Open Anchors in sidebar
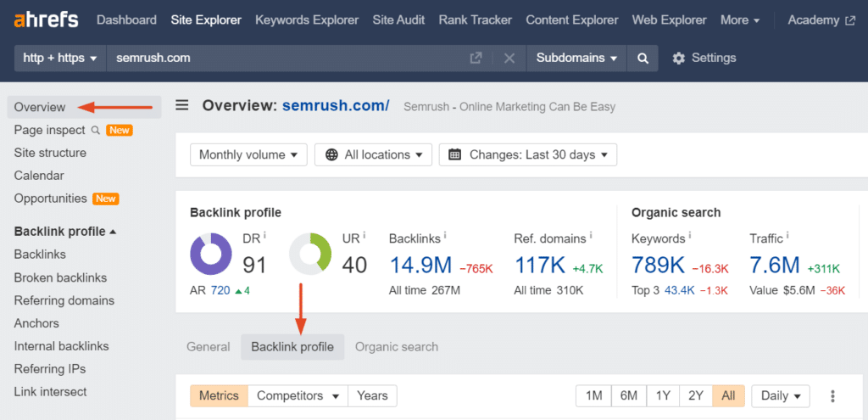868x420 pixels. (x=36, y=323)
